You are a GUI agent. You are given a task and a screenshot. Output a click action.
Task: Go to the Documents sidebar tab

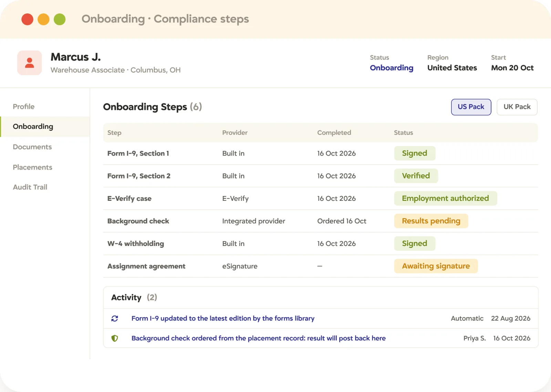tap(32, 147)
